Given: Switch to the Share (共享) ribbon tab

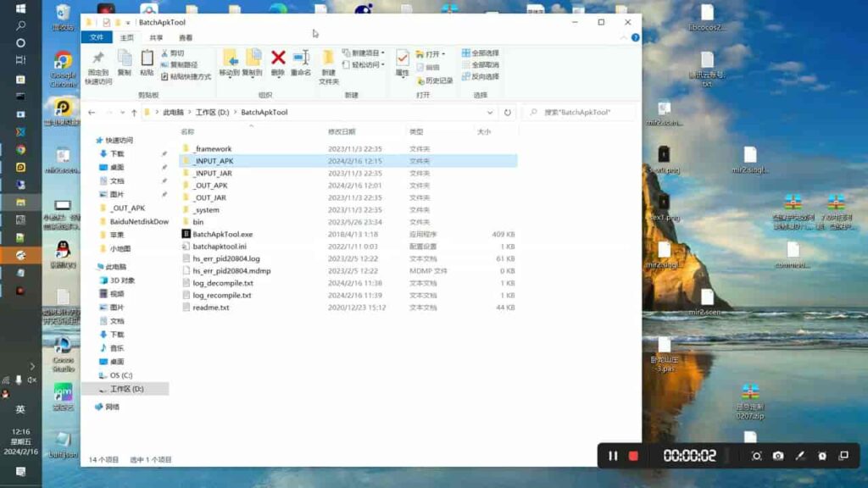Looking at the screenshot, I should coord(156,37).
